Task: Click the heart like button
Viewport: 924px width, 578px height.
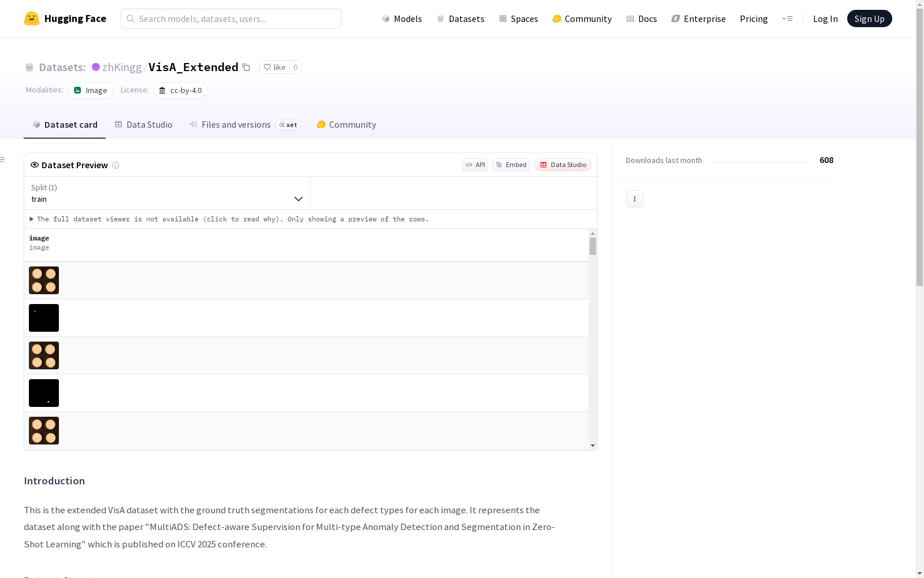Action: pyautogui.click(x=274, y=67)
